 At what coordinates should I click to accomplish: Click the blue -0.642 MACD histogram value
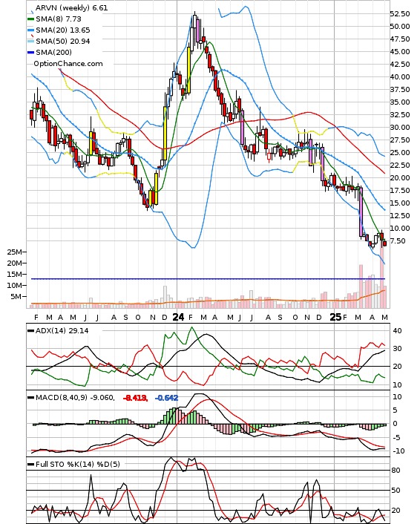[x=167, y=398]
